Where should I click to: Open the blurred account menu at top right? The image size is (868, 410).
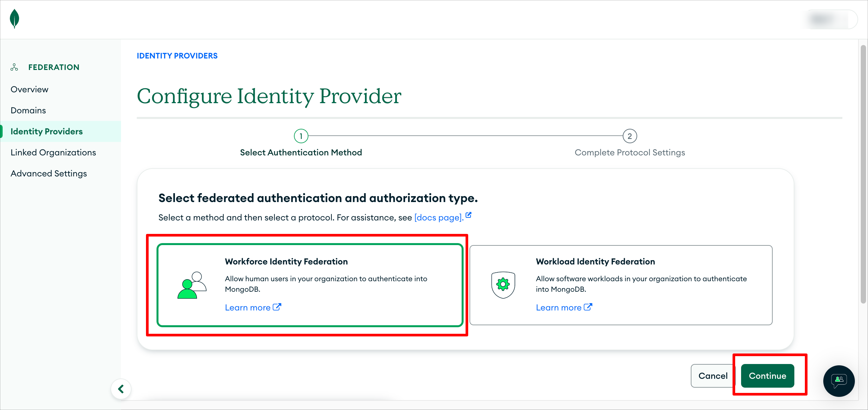pos(831,19)
